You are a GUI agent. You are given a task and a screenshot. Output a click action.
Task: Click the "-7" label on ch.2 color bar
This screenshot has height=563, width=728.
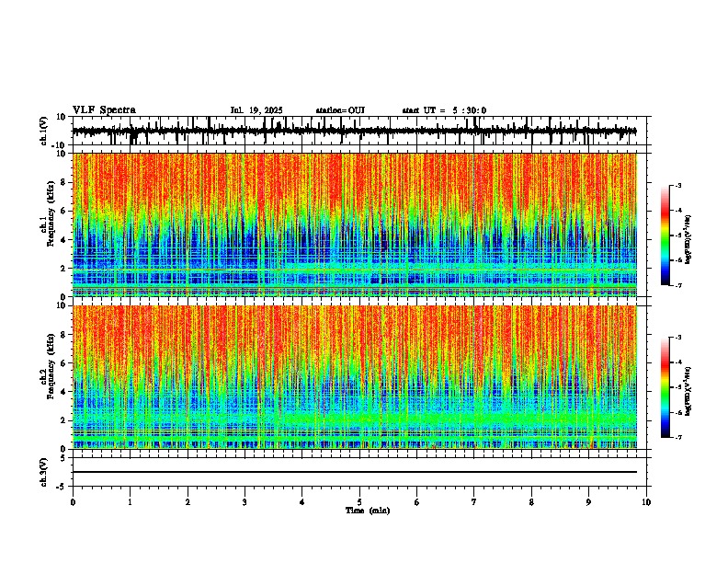[x=678, y=437]
